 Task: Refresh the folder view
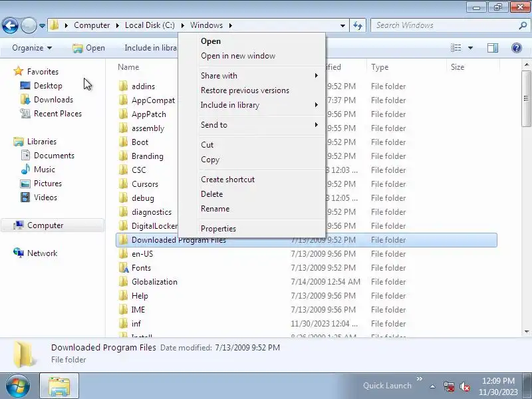pyautogui.click(x=358, y=25)
